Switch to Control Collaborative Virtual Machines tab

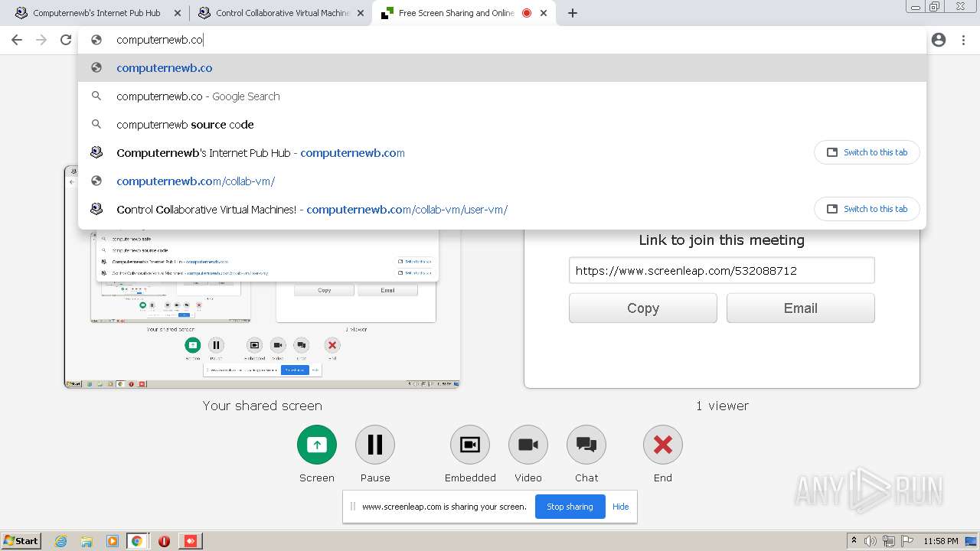pyautogui.click(x=280, y=13)
